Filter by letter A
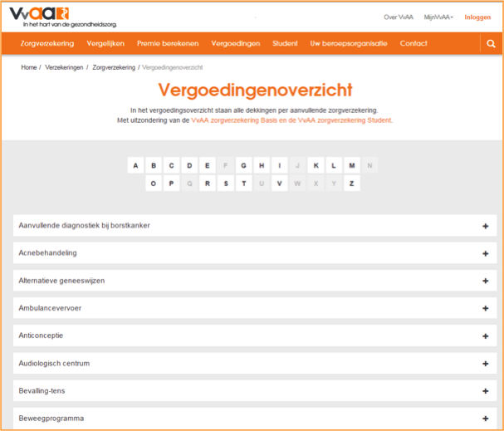The image size is (504, 431). (x=135, y=165)
